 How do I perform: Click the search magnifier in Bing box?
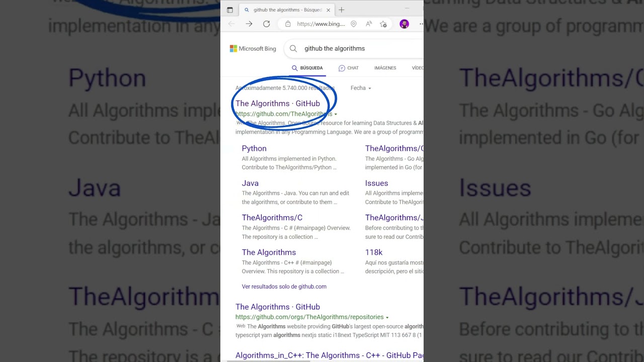click(x=293, y=49)
